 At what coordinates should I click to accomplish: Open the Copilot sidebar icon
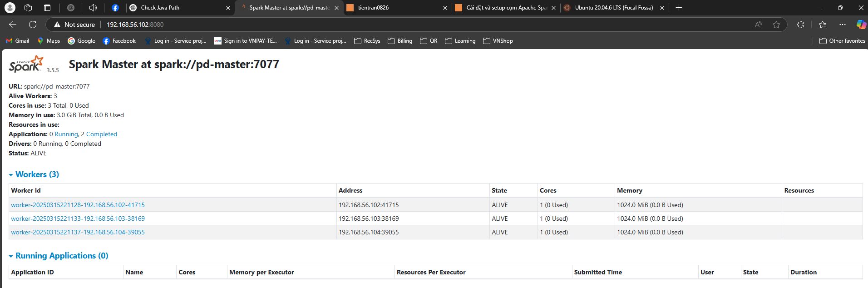click(x=861, y=25)
